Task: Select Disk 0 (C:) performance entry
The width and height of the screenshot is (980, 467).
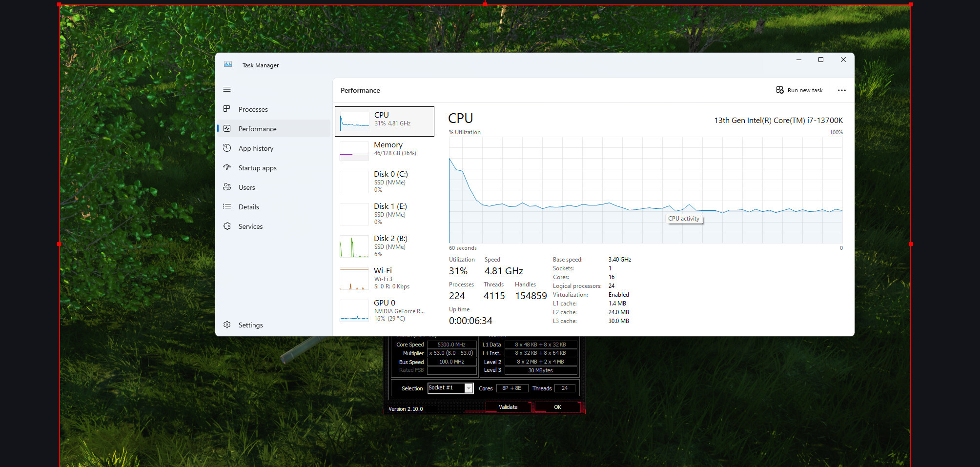Action: [385, 182]
